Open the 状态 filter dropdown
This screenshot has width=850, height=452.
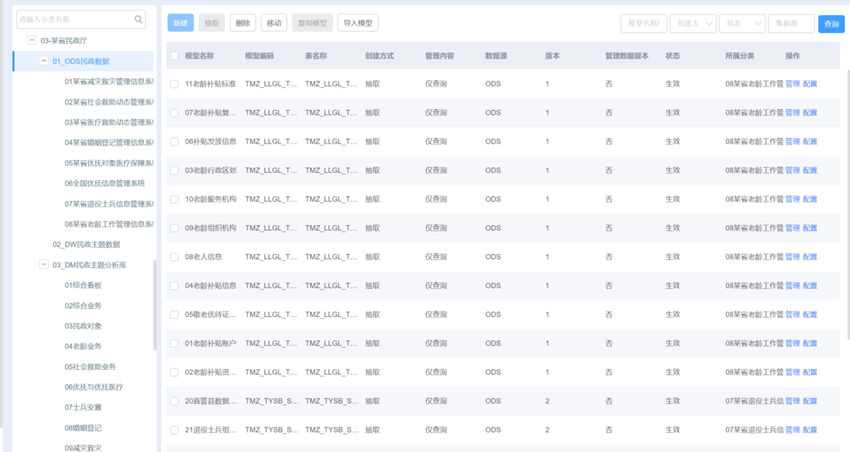coord(741,23)
